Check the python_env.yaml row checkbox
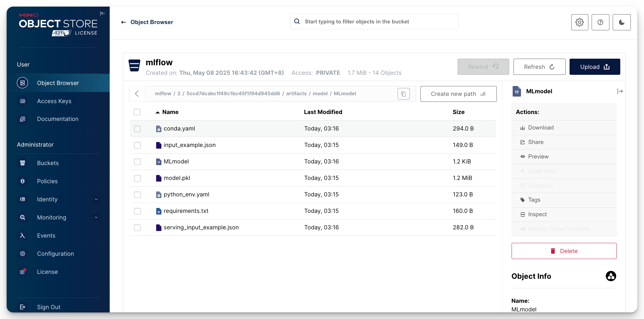644x319 pixels. [x=137, y=195]
